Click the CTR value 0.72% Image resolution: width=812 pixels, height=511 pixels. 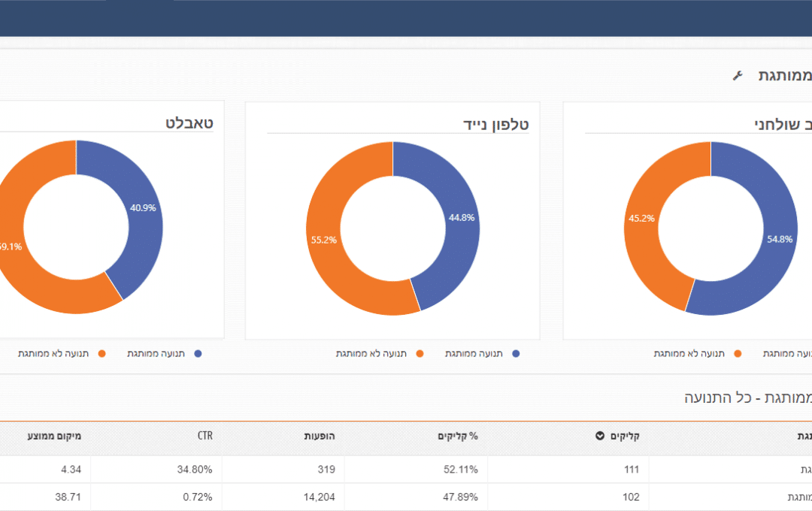point(197,497)
